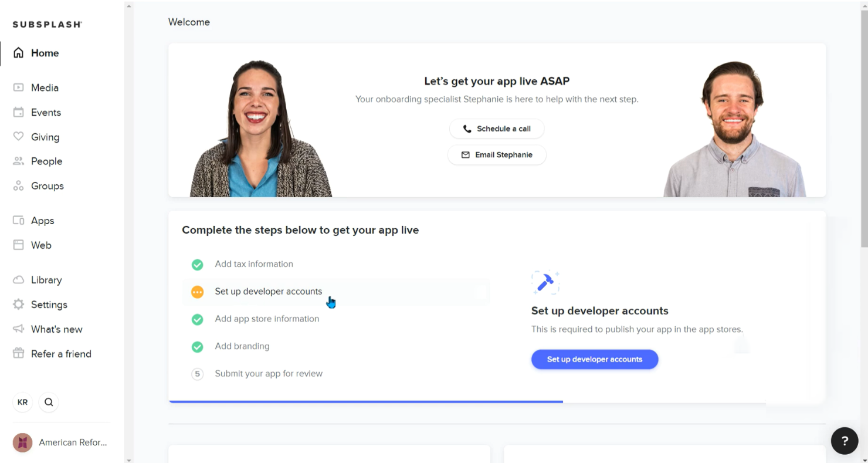Screen dimensions: 868x463
Task: Click orange status dot for developer accounts
Action: pos(198,292)
